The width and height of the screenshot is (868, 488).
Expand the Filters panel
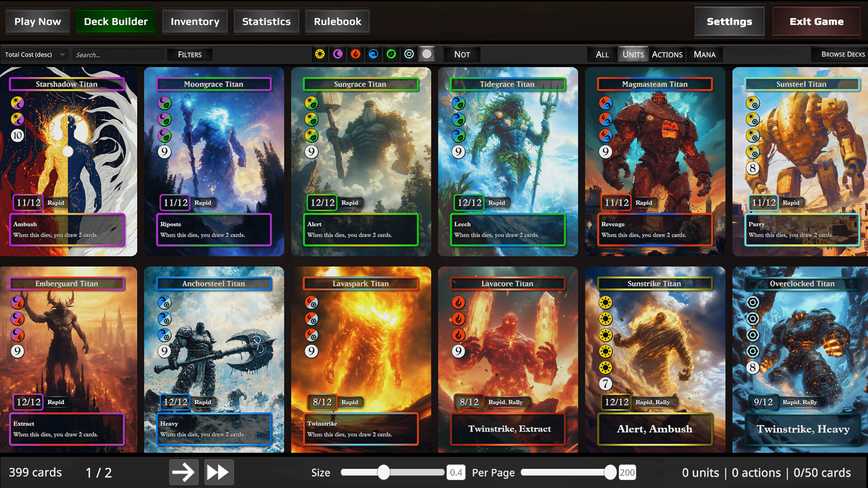click(x=189, y=54)
